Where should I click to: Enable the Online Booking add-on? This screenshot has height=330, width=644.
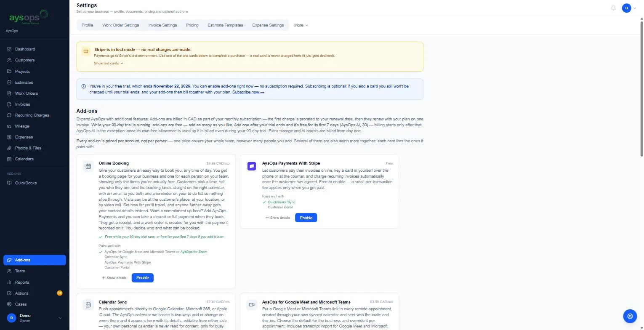pyautogui.click(x=143, y=278)
